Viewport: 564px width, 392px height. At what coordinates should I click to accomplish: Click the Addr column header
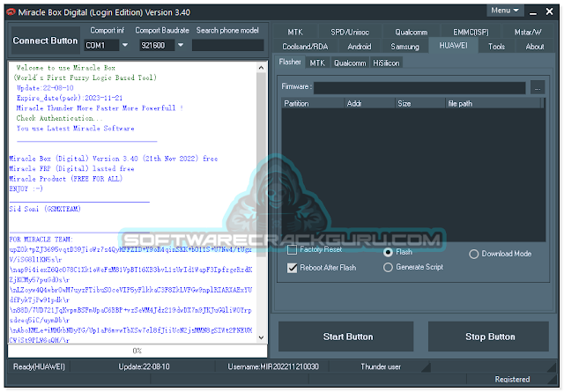[369, 104]
